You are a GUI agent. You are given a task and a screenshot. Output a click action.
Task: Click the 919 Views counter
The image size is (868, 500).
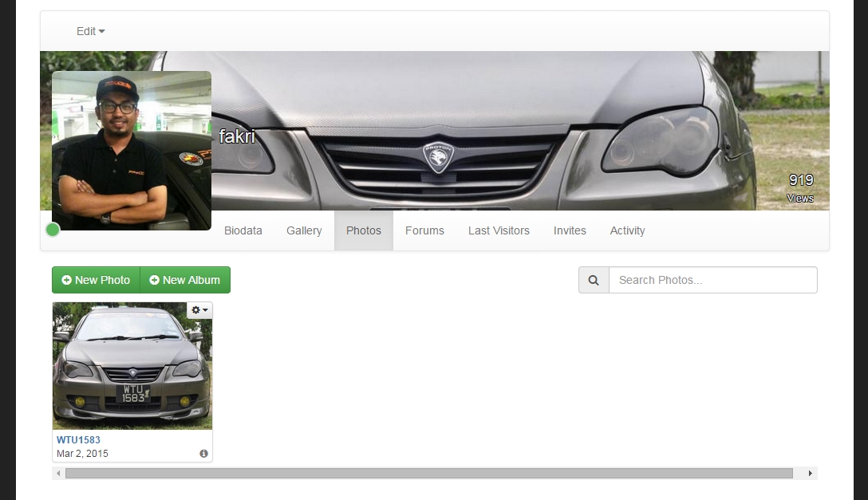[x=800, y=188]
